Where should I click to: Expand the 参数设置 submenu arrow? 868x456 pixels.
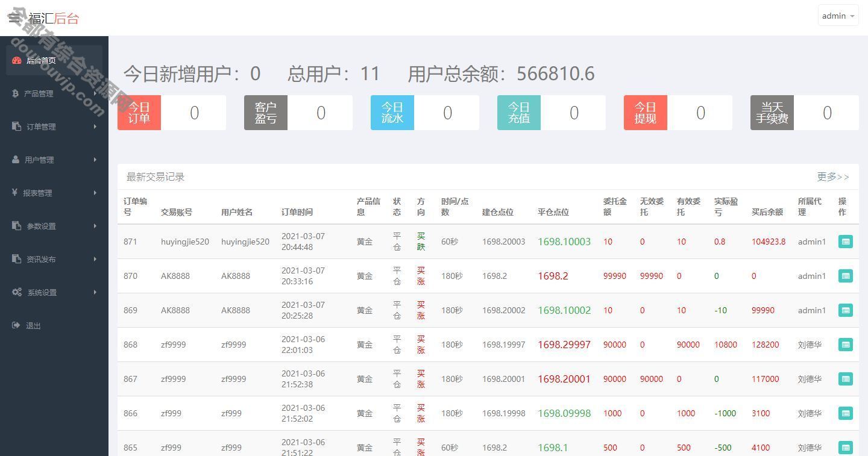coord(95,226)
